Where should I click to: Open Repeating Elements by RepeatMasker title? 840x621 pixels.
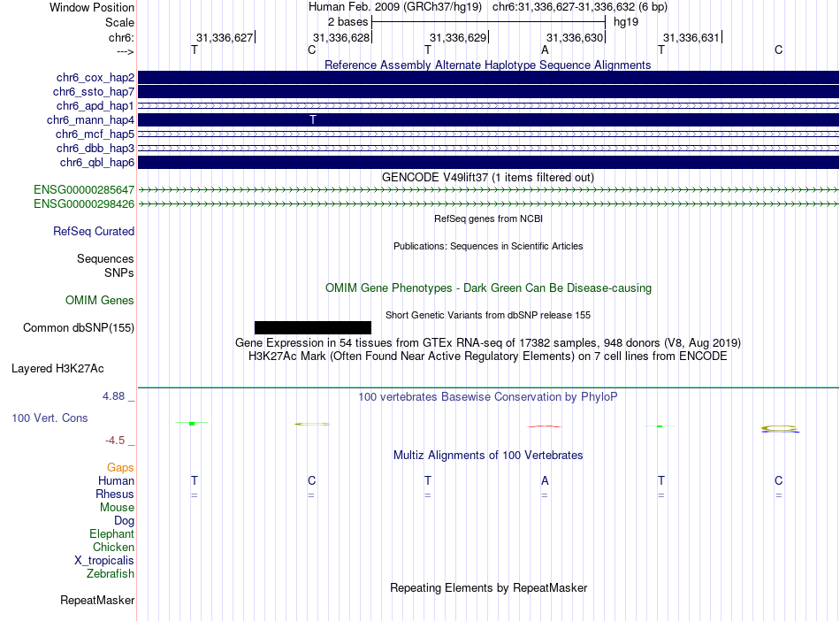coord(488,587)
